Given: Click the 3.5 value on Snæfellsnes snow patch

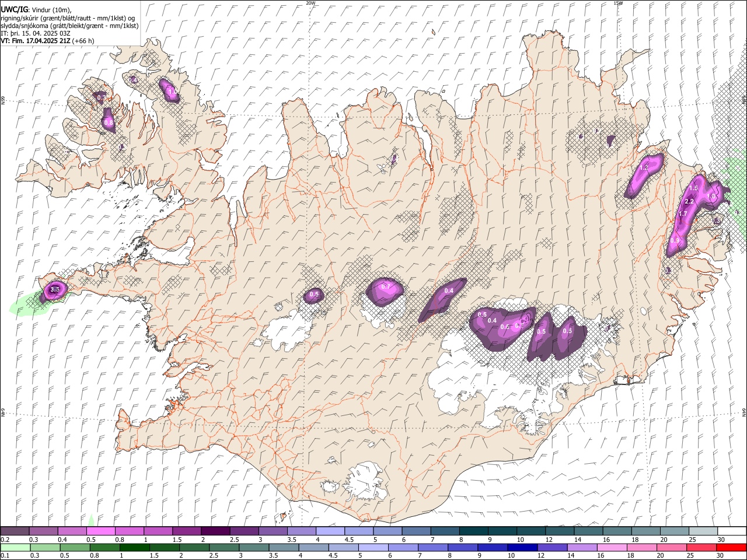Looking at the screenshot, I should pos(55,289).
